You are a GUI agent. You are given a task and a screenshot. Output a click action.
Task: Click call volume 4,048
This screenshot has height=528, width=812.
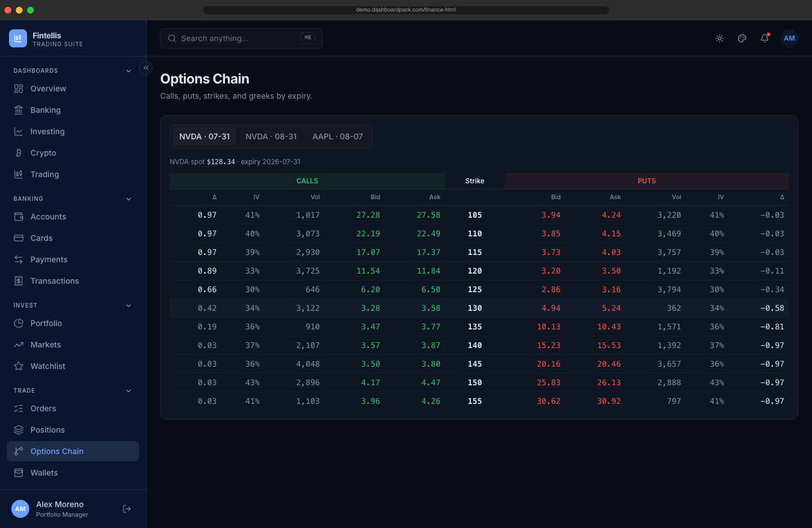[x=308, y=364]
